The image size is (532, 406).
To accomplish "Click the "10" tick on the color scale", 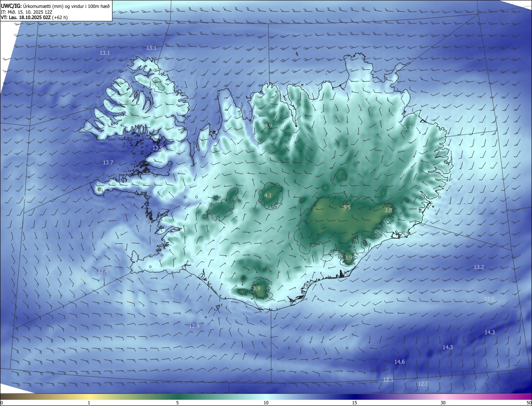I will click(266, 403).
